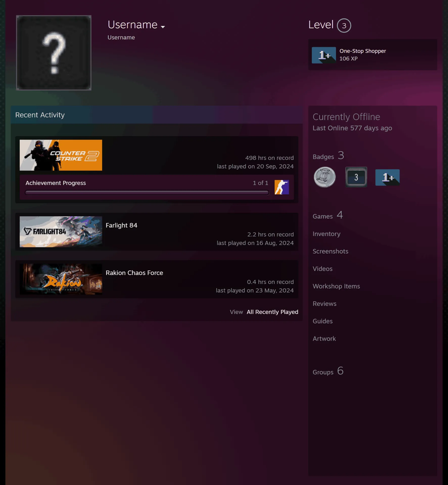Click the Rakion Chaos Force title link
This screenshot has width=448, height=485.
[134, 273]
